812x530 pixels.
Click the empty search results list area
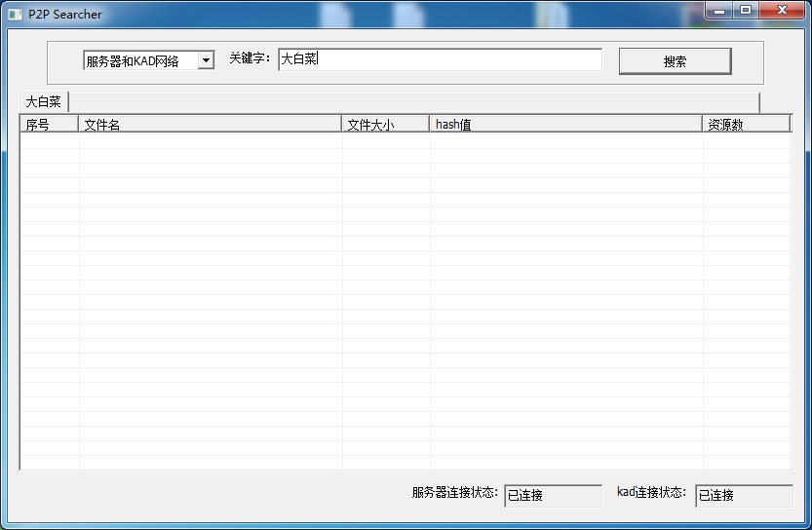[405, 302]
